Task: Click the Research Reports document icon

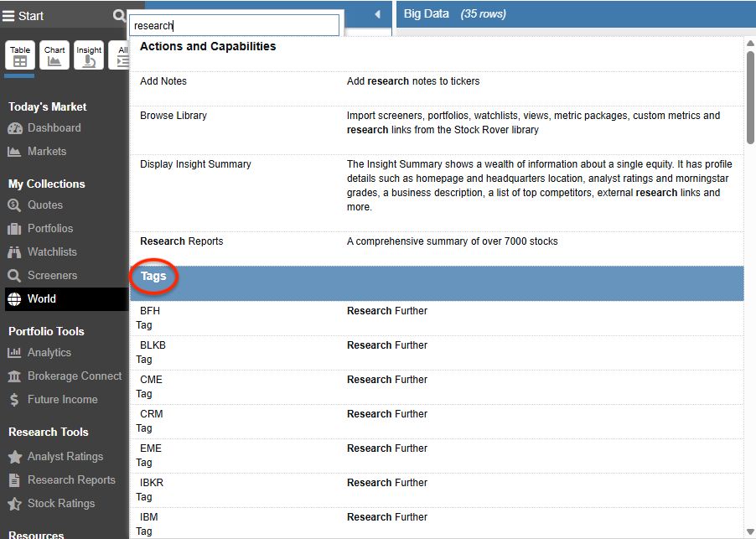Action: pos(14,480)
